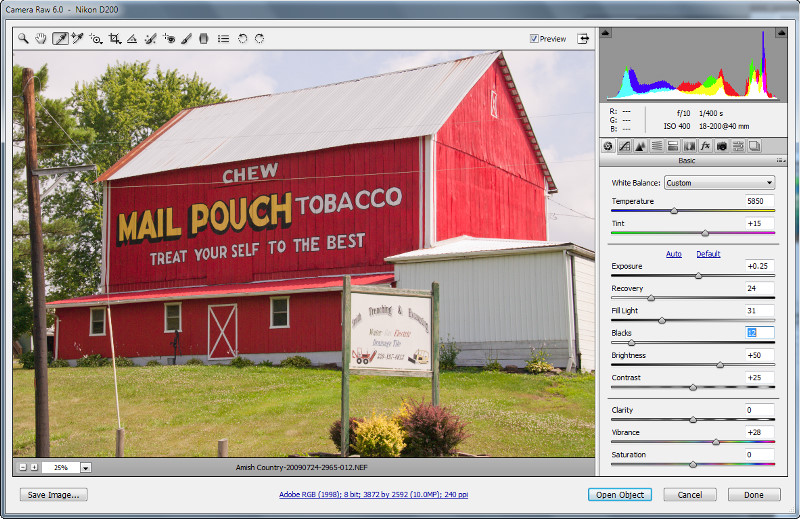Click the zoom out minus button

[x=23, y=467]
